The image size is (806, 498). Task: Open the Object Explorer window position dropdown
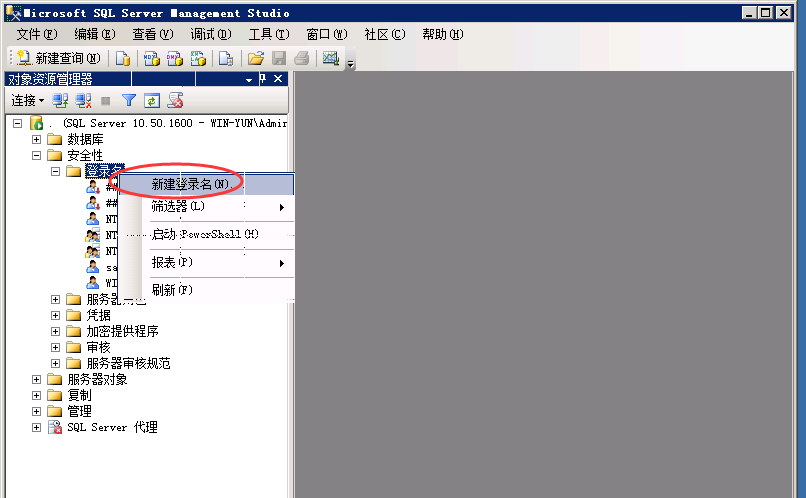[249, 80]
